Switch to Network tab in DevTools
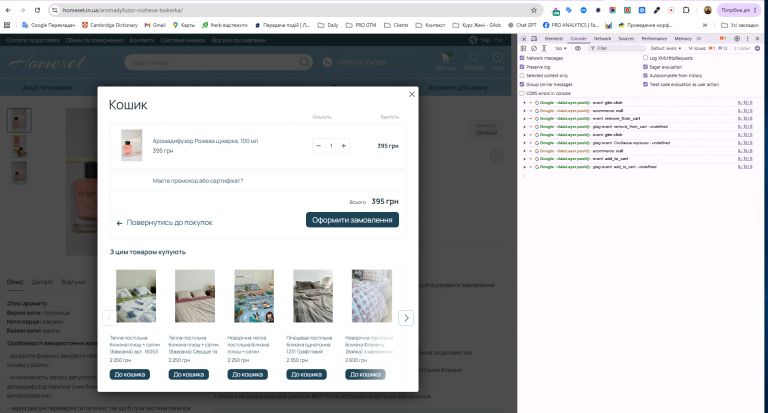Viewport: 768px width, 413px height. point(602,38)
